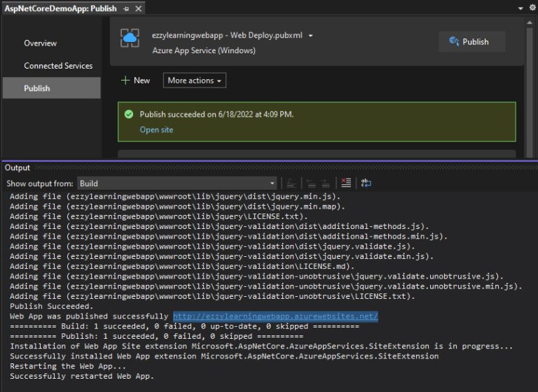Open the More actions dropdown

[195, 80]
